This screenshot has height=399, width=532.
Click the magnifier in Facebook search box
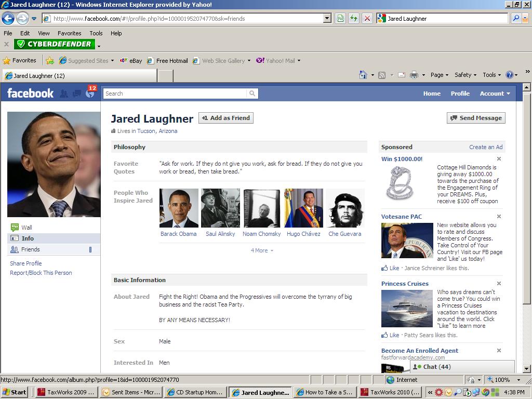(252, 94)
